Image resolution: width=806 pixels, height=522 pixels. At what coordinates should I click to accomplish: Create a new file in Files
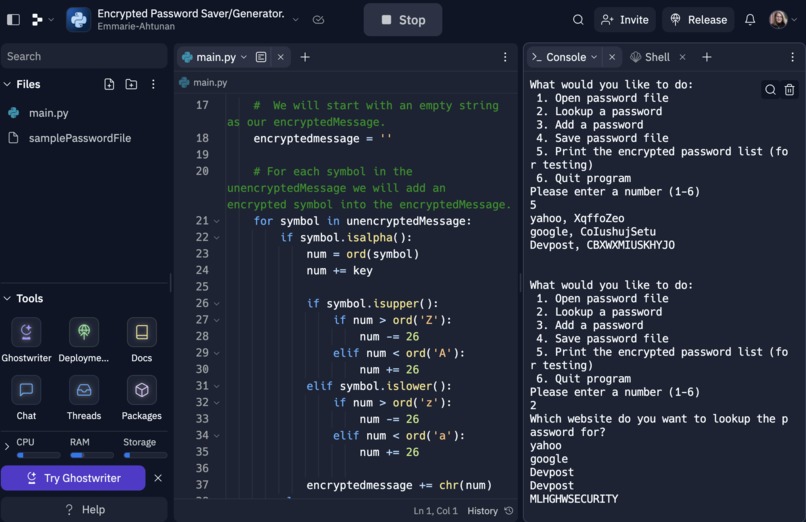click(x=109, y=84)
